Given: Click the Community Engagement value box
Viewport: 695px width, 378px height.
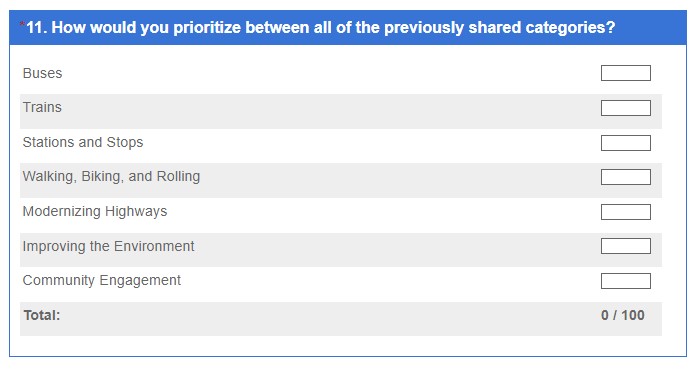Looking at the screenshot, I should coord(625,281).
